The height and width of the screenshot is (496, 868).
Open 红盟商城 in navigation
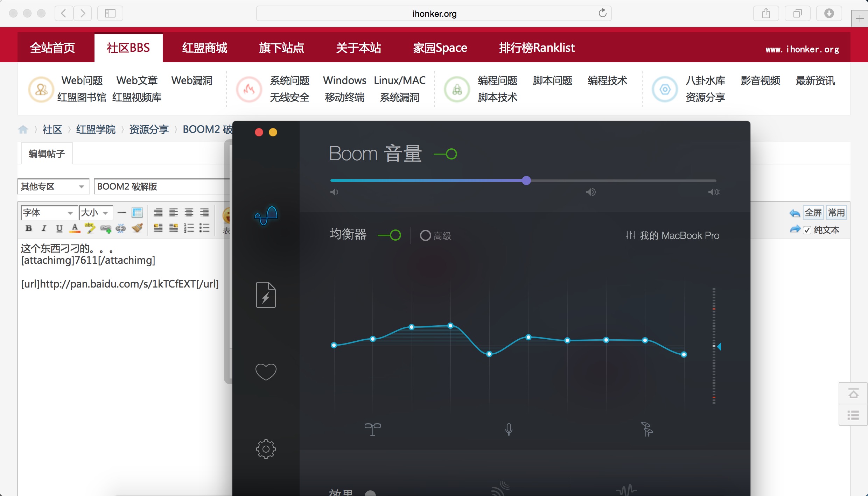205,48
